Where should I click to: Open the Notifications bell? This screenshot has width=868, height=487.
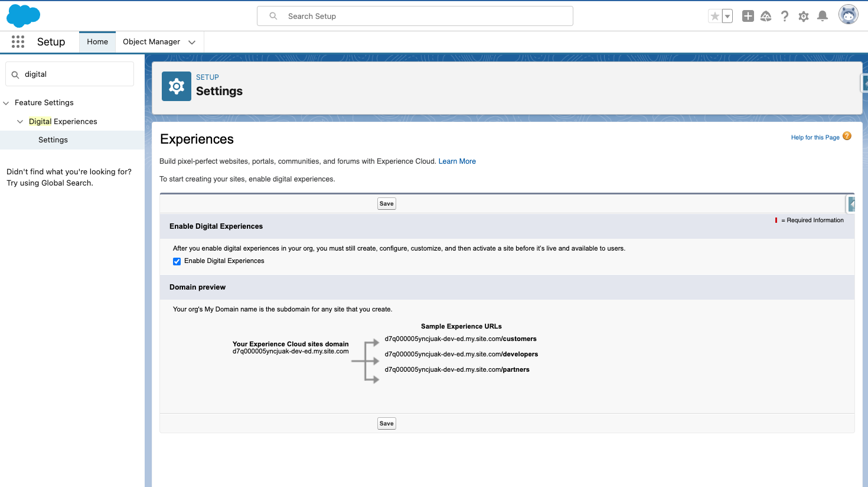point(822,17)
